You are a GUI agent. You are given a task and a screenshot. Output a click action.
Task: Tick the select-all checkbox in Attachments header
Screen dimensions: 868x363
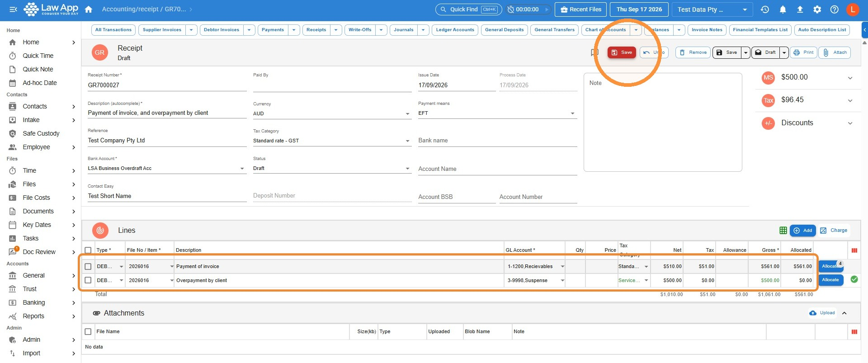(88, 331)
